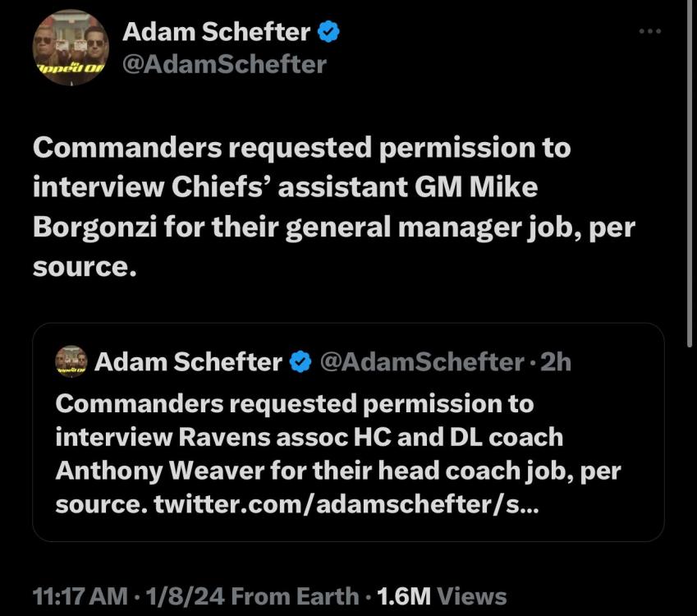Click the Adam Schefter name in the quoted tweet
The height and width of the screenshot is (616, 697).
tap(188, 361)
